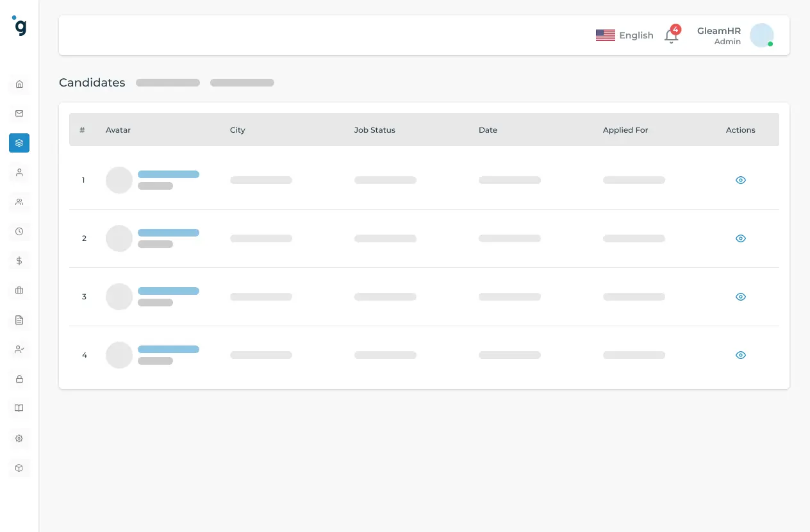This screenshot has height=532, width=810.
Task: Click the Applied For column header
Action: [x=625, y=130]
